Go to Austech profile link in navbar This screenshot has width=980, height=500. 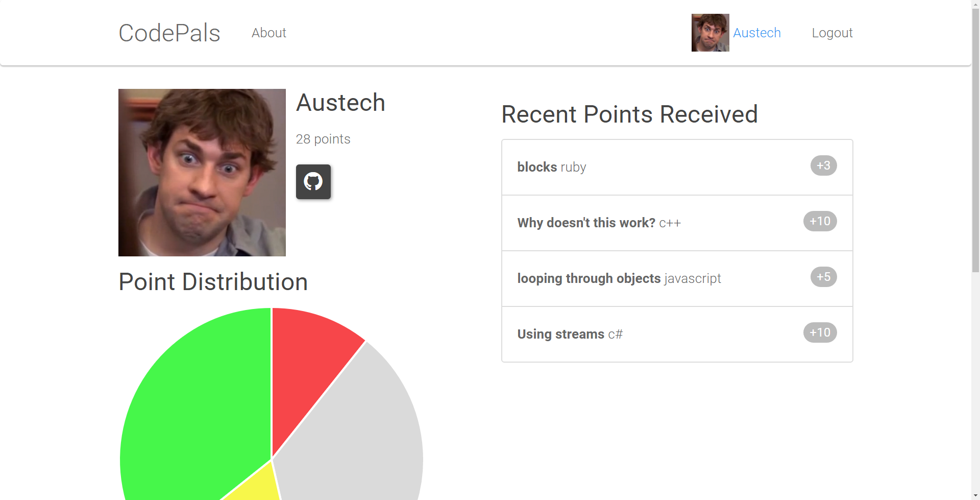pos(757,33)
